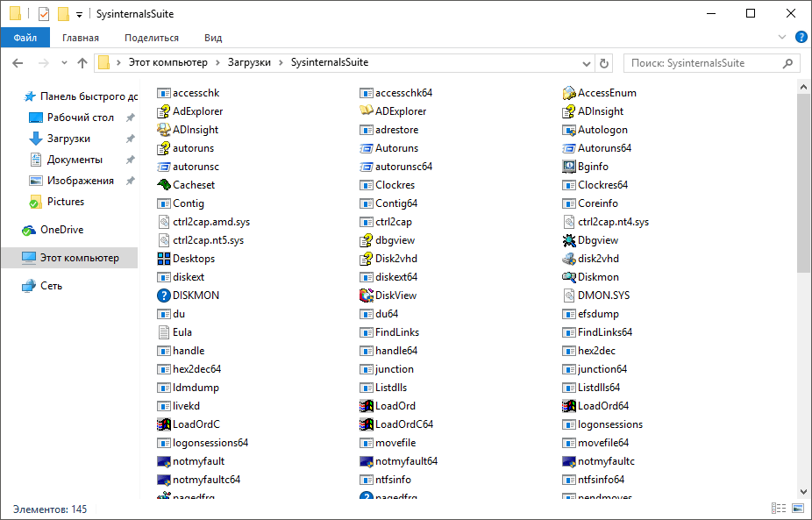The height and width of the screenshot is (520, 812).
Task: Expand folders under Загрузки in address bar
Action: coord(281,62)
